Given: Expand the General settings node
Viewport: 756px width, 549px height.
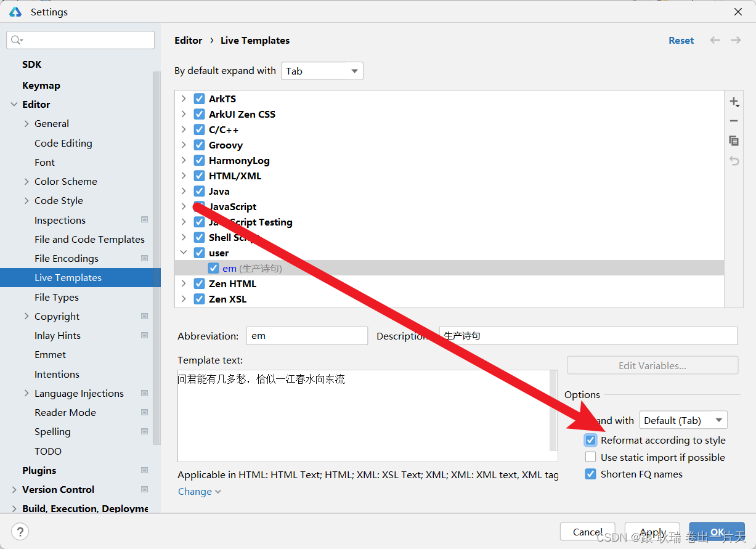Looking at the screenshot, I should tap(26, 123).
